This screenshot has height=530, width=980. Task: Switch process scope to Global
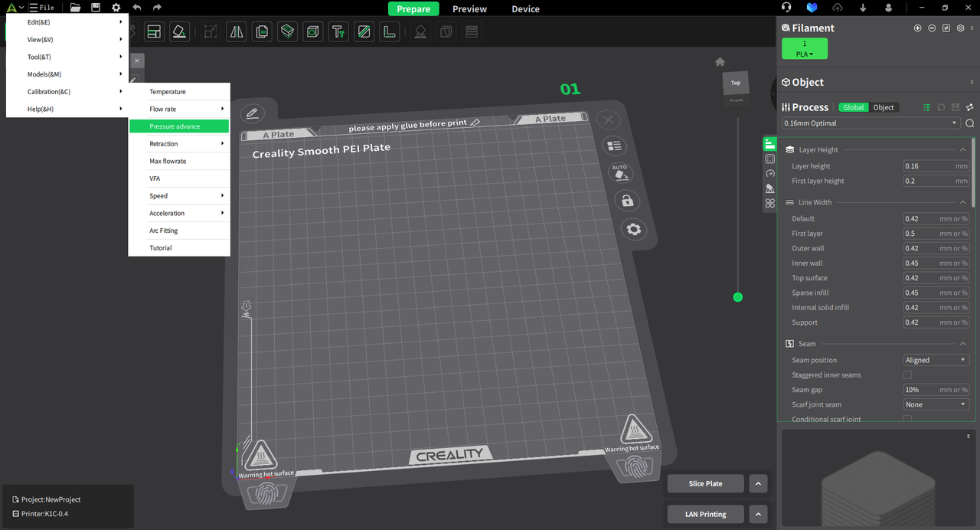click(x=854, y=107)
